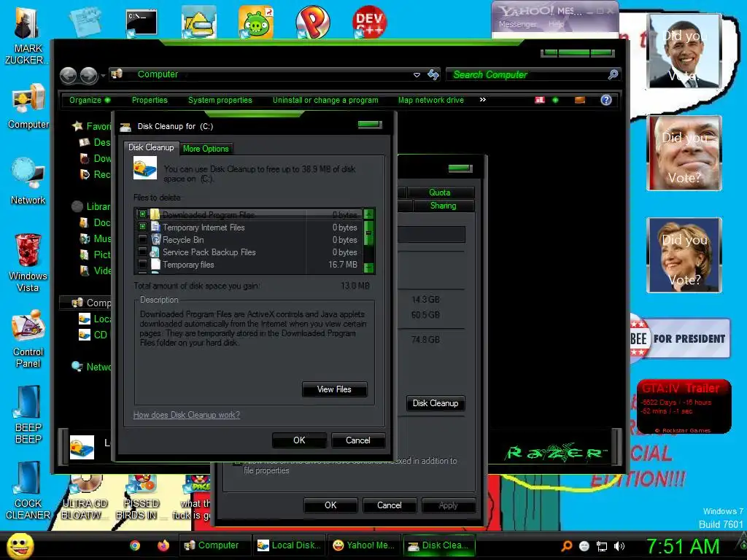Click the Yahoo! Messenger taskbar button
747x560 pixels.
pos(363,545)
